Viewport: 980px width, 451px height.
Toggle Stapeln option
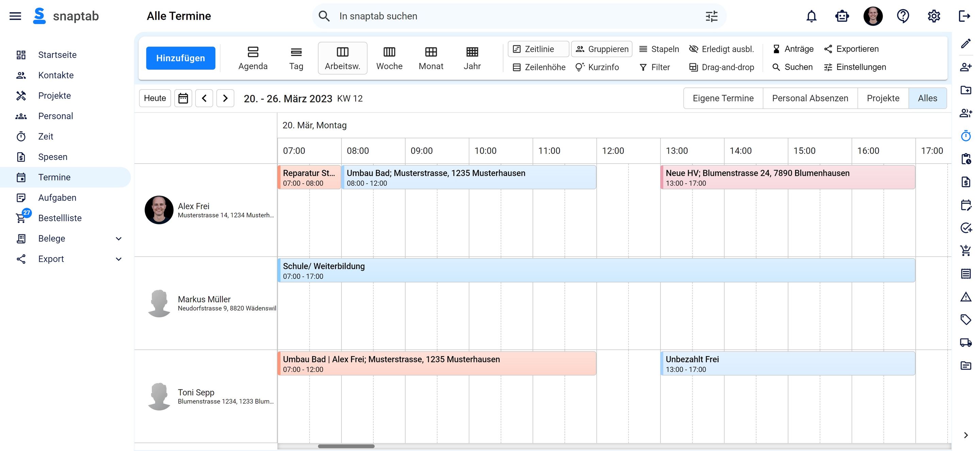click(x=659, y=49)
